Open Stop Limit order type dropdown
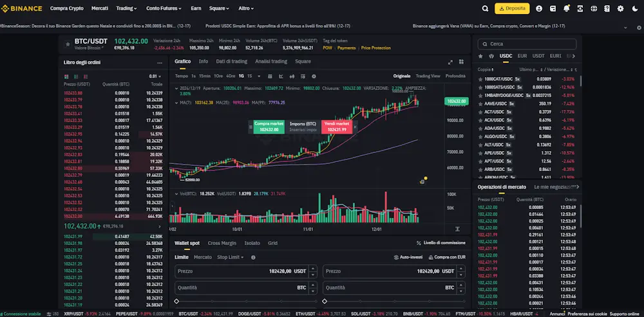This screenshot has width=644, height=317. [x=231, y=258]
